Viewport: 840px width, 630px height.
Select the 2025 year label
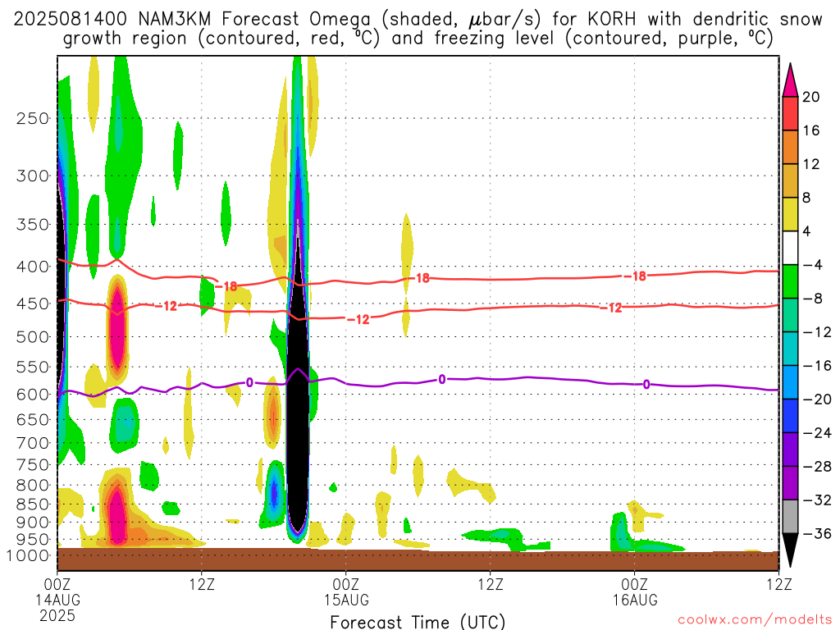(58, 615)
